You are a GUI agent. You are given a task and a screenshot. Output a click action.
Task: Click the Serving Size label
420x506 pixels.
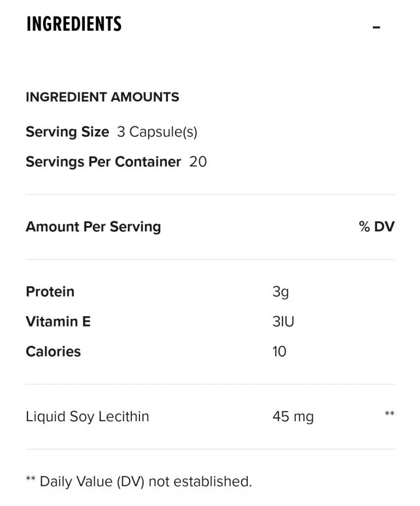pyautogui.click(x=67, y=132)
